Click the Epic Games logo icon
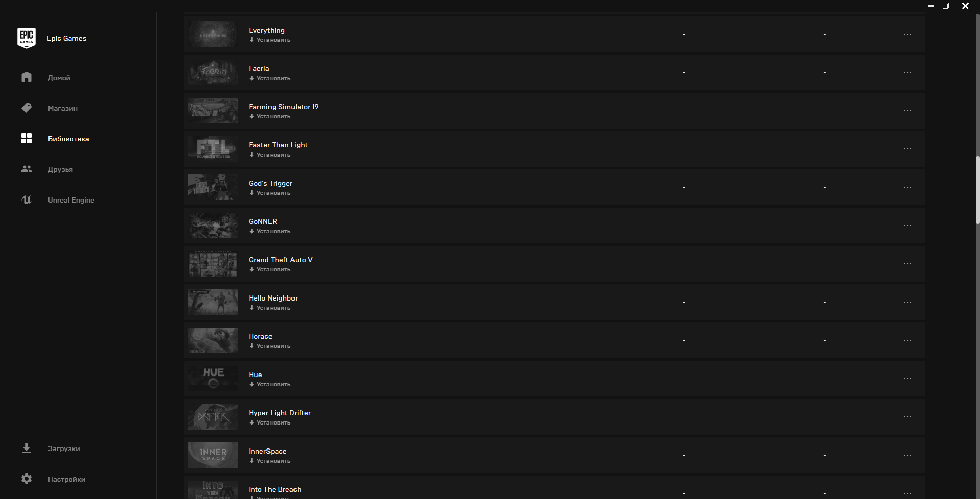 27,38
